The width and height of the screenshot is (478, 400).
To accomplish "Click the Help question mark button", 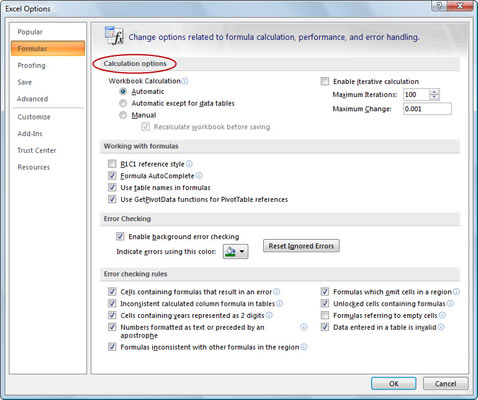I will [x=439, y=6].
